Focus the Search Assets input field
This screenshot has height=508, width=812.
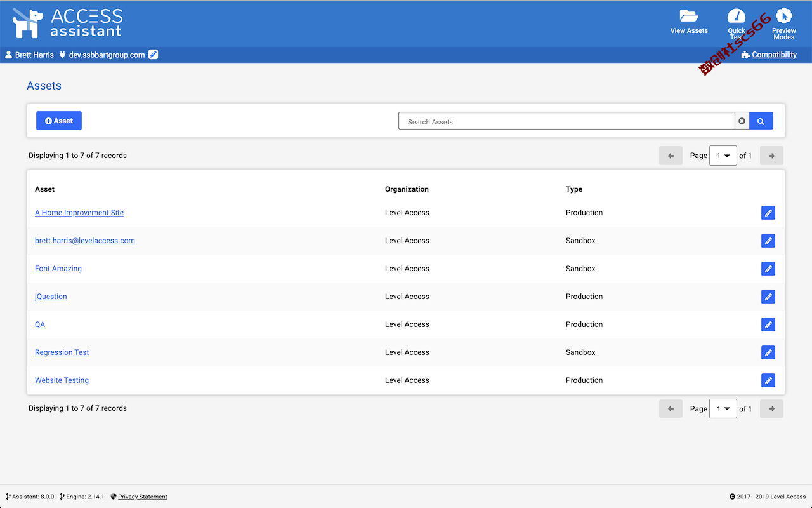point(566,121)
